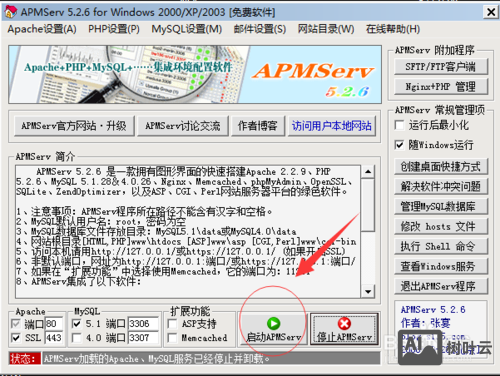
Task: Click the 作者: 张宴 text
Action: tap(425, 323)
